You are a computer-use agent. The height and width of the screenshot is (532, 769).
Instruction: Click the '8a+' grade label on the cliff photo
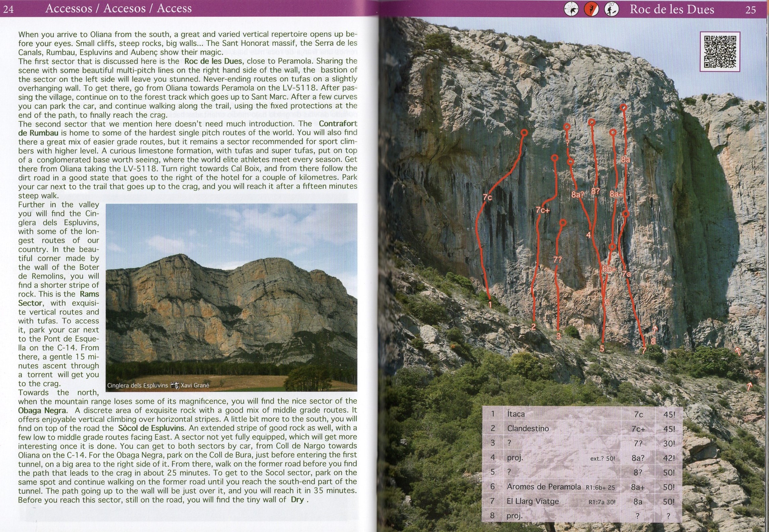[616, 194]
